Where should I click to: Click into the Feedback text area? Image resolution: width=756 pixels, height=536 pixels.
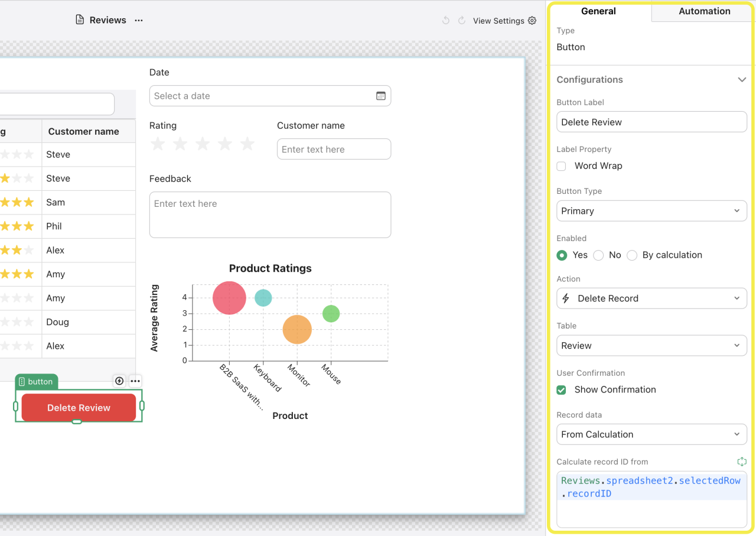pos(270,215)
